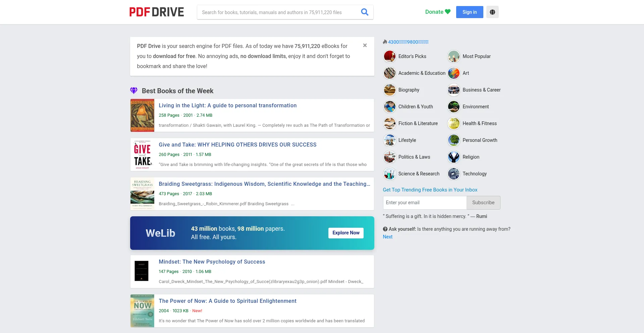Open the Environment category icon
This screenshot has width=644, height=333.
coord(454,107)
